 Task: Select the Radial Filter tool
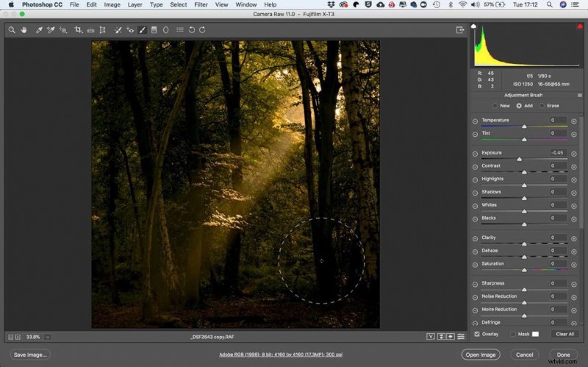click(x=165, y=29)
